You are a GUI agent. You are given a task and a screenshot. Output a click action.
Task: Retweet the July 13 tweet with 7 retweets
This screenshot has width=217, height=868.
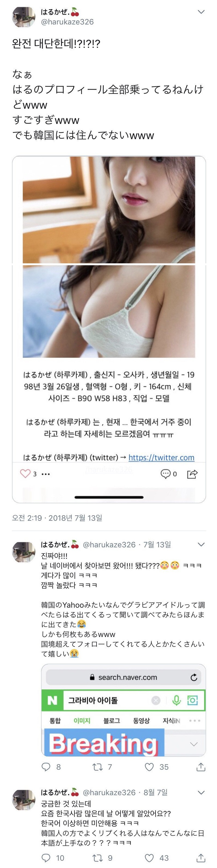point(97,767)
